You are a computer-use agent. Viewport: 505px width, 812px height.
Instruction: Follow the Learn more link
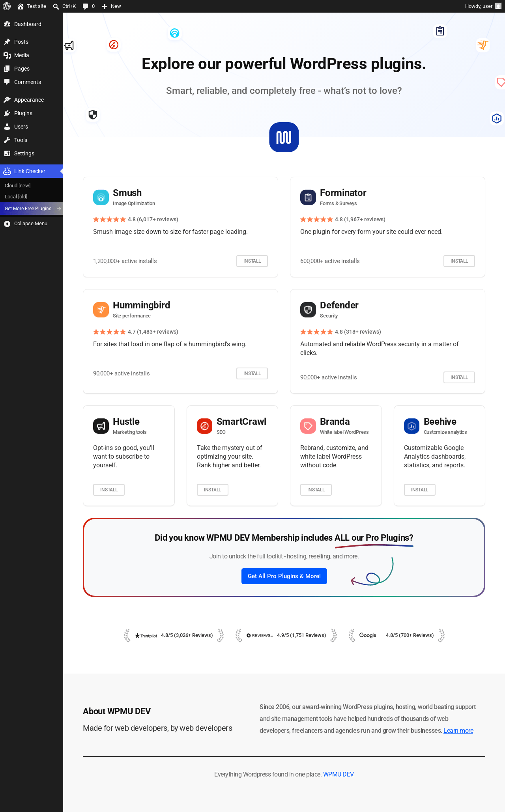pos(458,731)
